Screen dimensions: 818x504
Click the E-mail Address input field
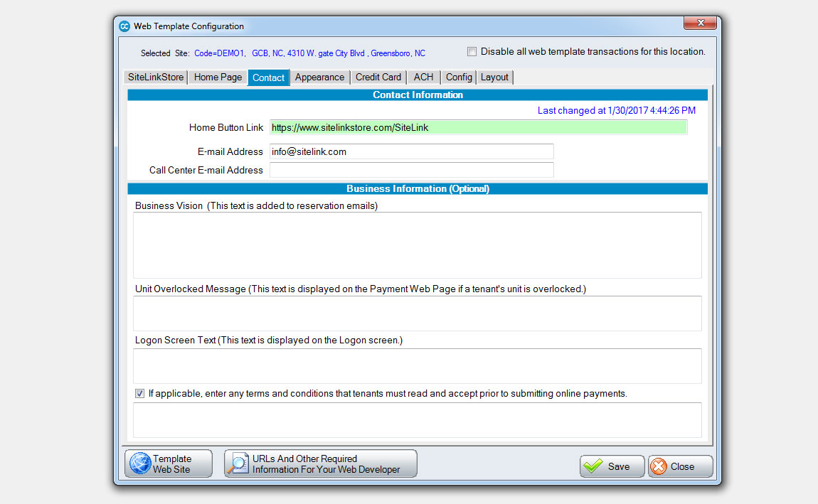[411, 151]
